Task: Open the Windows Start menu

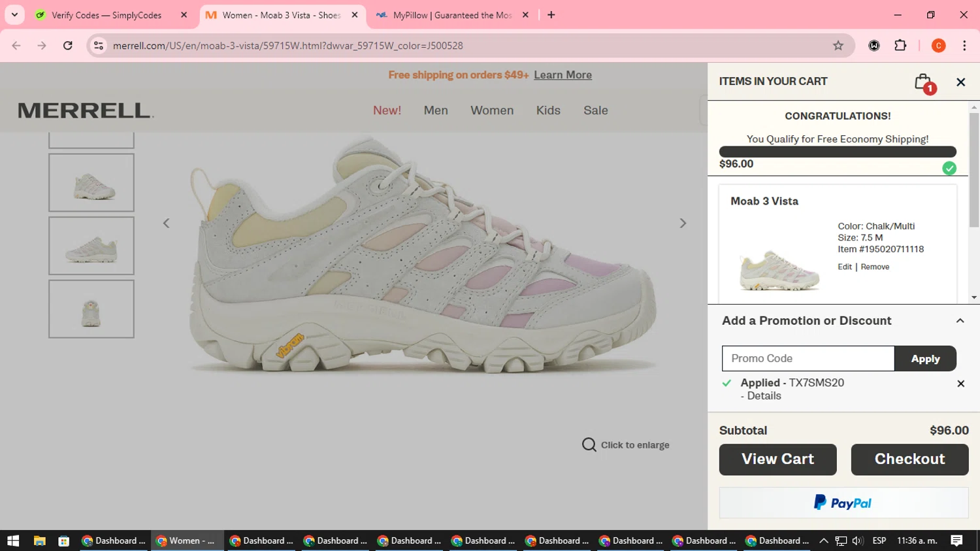Action: pos(13,541)
